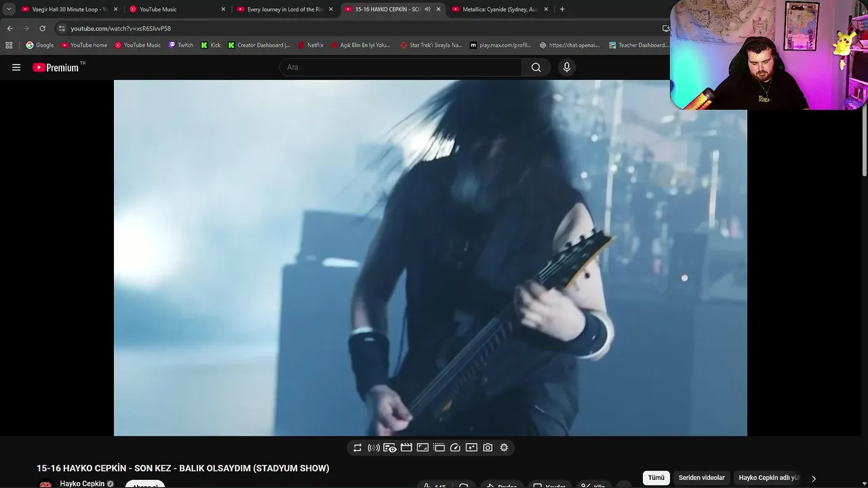Open the site information icon in address bar
This screenshot has height=488, width=868.
(62, 28)
